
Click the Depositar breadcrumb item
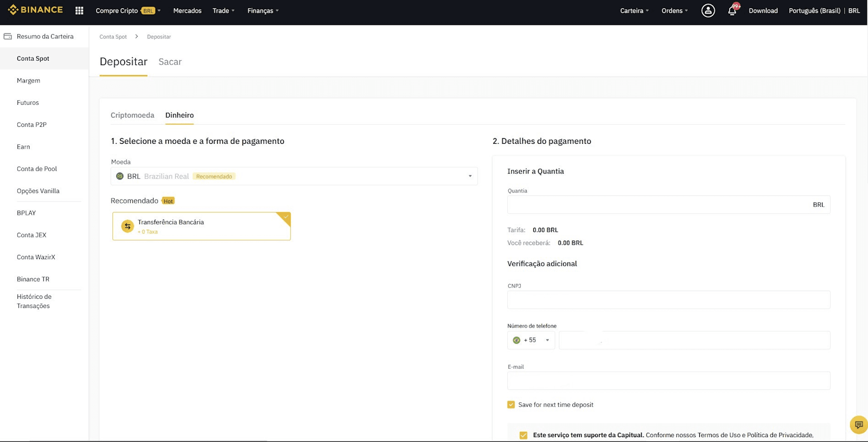(159, 37)
